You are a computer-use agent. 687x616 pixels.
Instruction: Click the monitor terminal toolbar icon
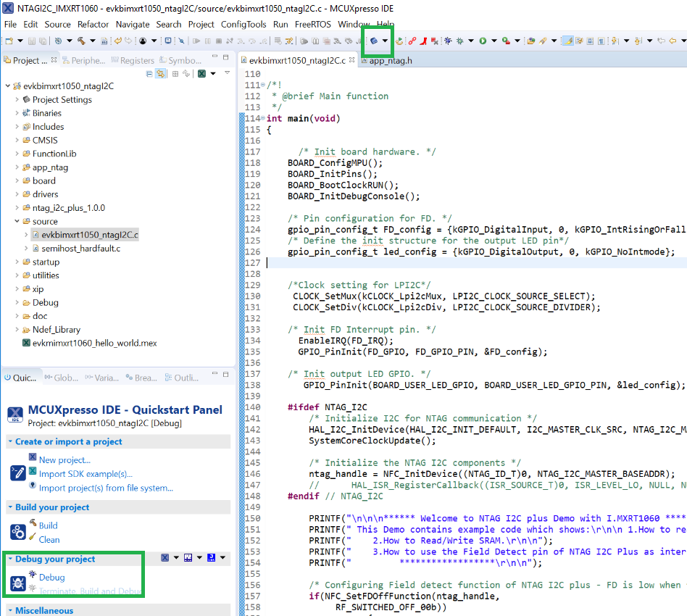pos(168,41)
